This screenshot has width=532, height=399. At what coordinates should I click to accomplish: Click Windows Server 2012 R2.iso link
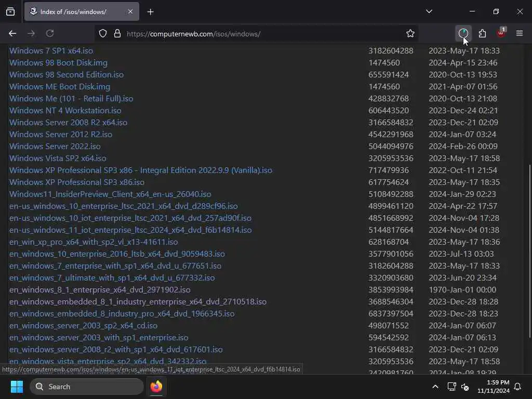[x=61, y=134]
